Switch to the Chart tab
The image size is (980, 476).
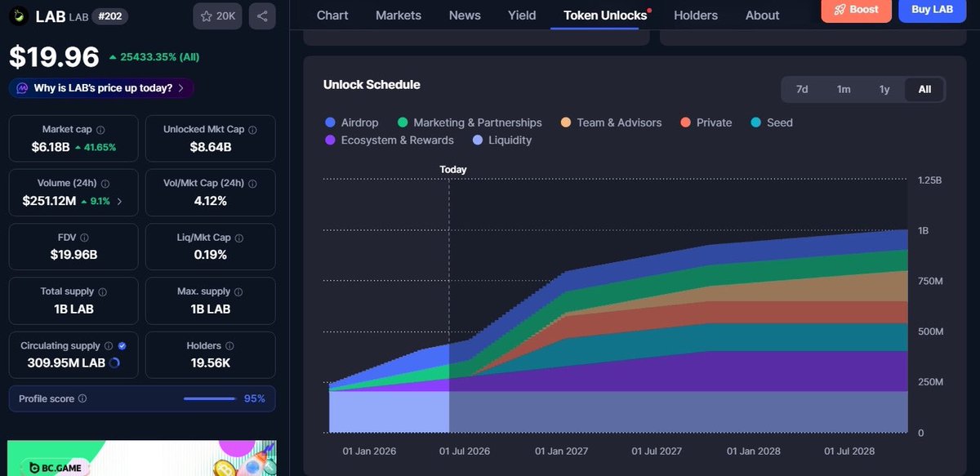click(332, 15)
